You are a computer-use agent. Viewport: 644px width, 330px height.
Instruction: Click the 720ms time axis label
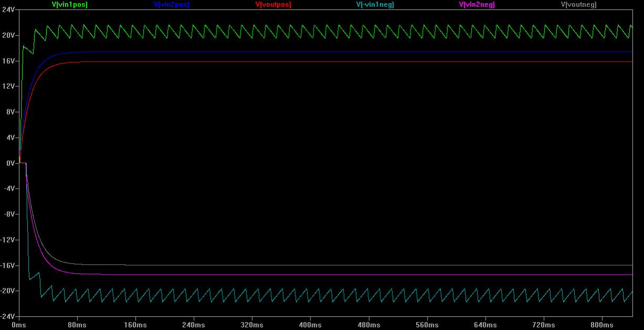coord(544,326)
